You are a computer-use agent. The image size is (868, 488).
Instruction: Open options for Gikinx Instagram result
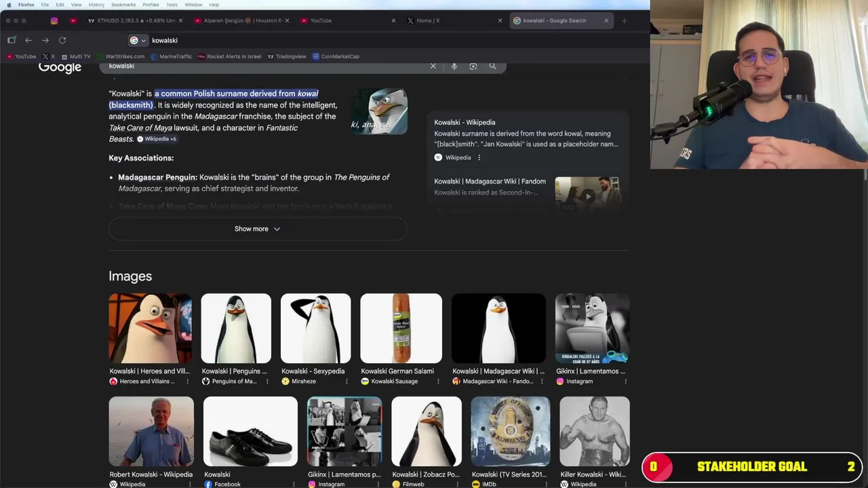coord(625,382)
